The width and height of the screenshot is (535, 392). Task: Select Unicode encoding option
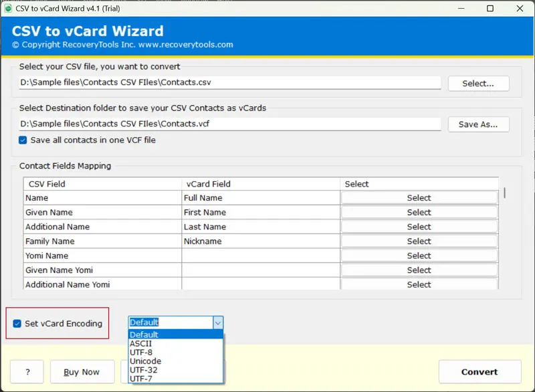[x=145, y=361]
